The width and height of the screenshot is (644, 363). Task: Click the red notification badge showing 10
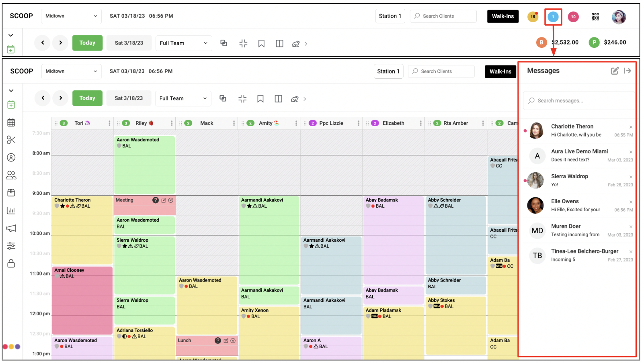pyautogui.click(x=573, y=16)
